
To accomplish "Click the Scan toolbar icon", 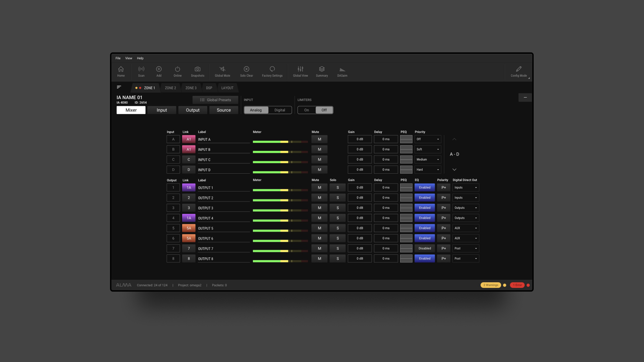I will click(141, 71).
